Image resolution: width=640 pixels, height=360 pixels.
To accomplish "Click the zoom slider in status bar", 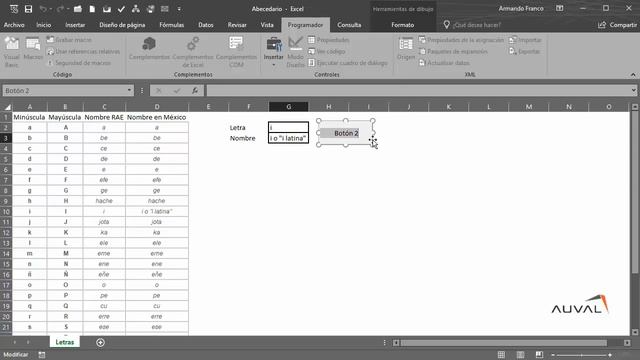I will click(581, 355).
